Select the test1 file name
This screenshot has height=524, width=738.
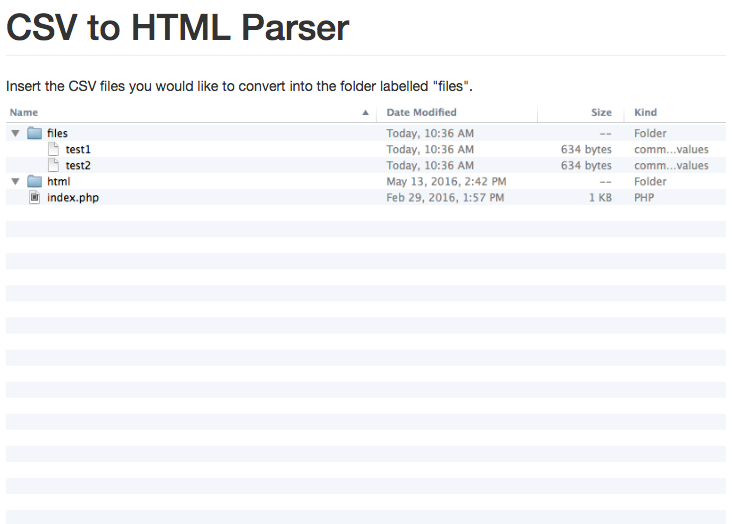(78, 149)
